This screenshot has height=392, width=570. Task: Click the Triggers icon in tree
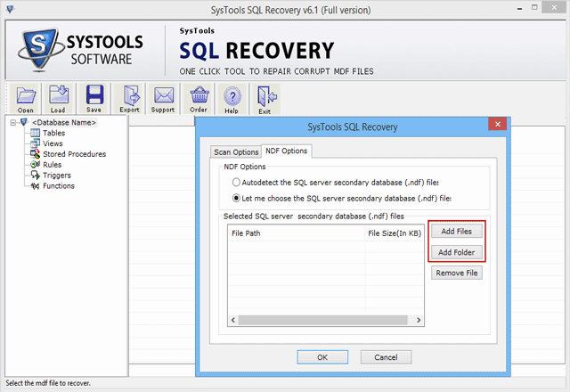point(36,175)
